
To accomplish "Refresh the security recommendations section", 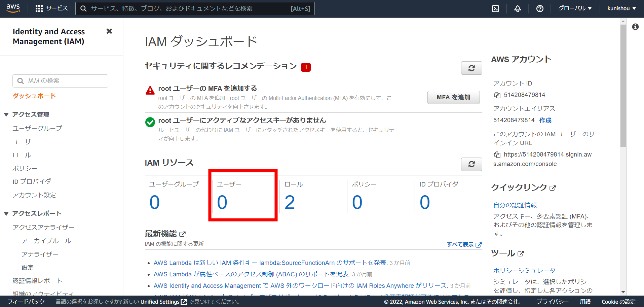I will (471, 68).
